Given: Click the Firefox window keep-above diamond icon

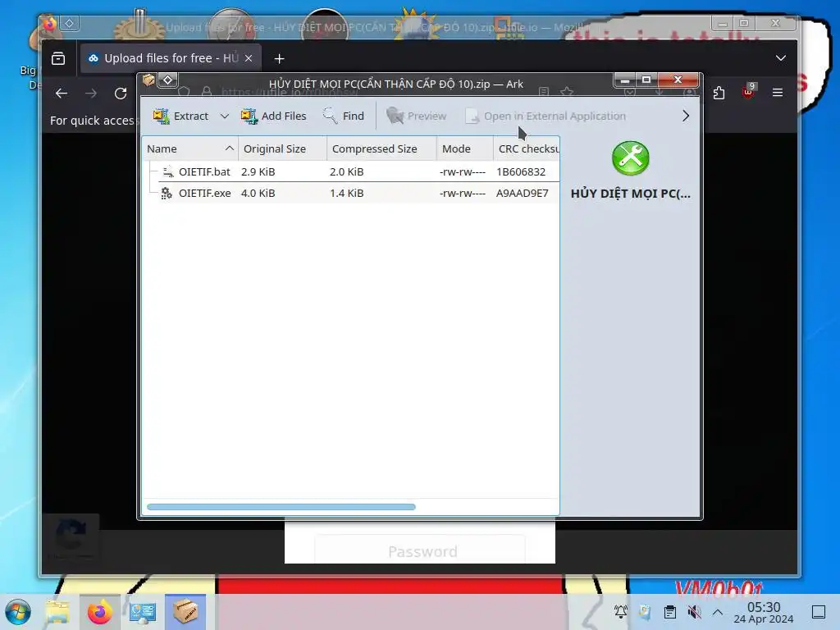Looking at the screenshot, I should click(70, 23).
